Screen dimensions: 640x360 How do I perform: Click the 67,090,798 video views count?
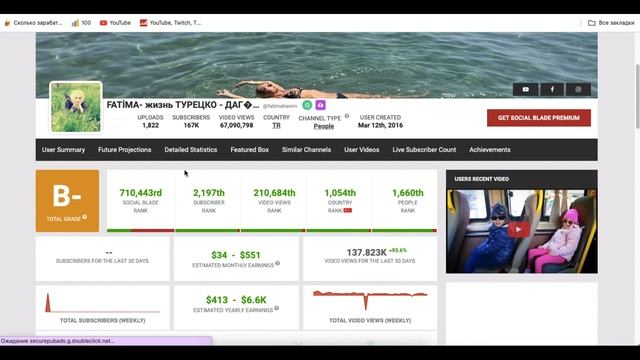[x=236, y=125]
